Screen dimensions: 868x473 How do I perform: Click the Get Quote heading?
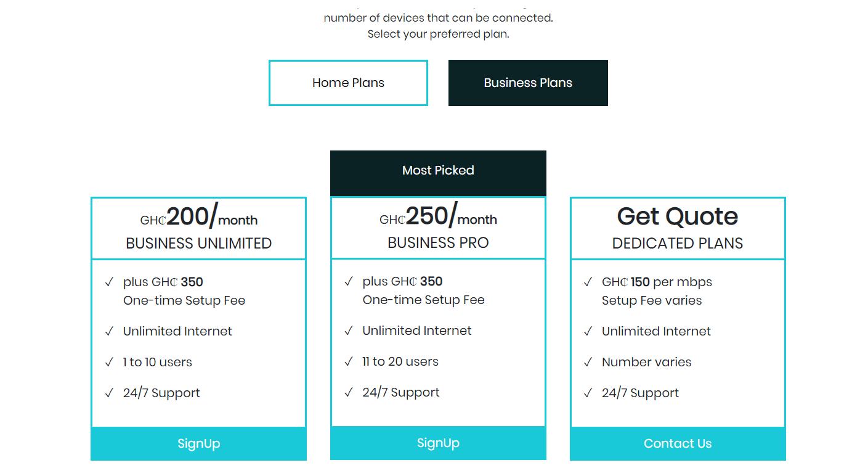pyautogui.click(x=678, y=216)
